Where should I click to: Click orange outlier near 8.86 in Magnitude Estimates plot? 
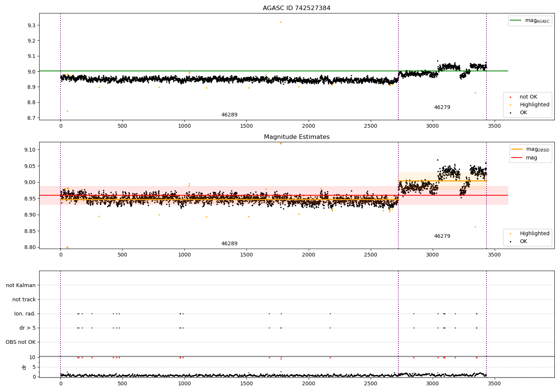pyautogui.click(x=475, y=227)
